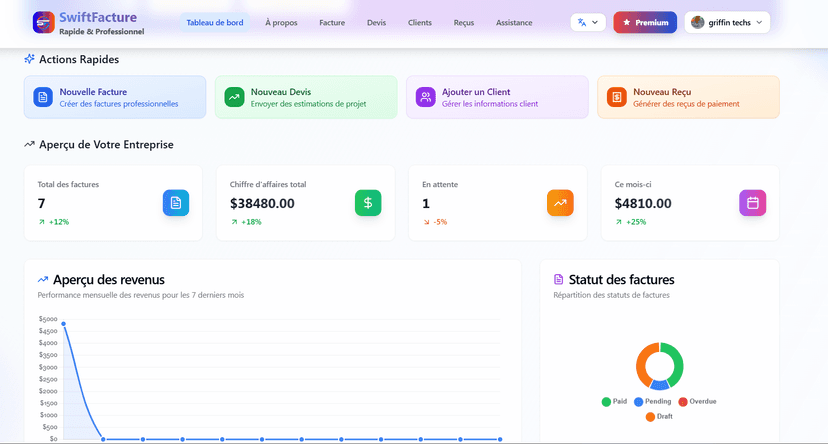
Task: Click Répartition des statuts de factures text
Action: coord(611,295)
